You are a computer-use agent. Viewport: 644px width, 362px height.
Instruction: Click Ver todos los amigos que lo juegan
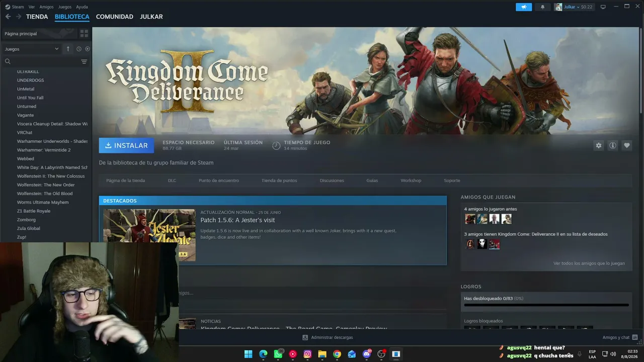click(x=589, y=263)
